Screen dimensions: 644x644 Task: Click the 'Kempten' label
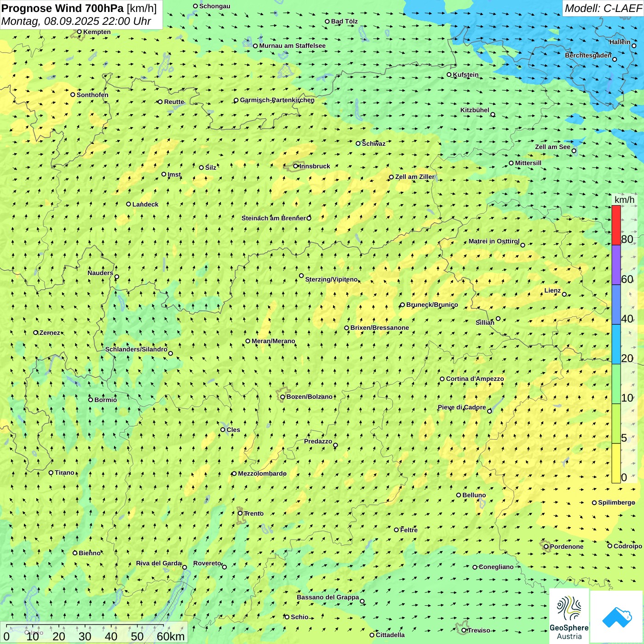click(x=97, y=32)
